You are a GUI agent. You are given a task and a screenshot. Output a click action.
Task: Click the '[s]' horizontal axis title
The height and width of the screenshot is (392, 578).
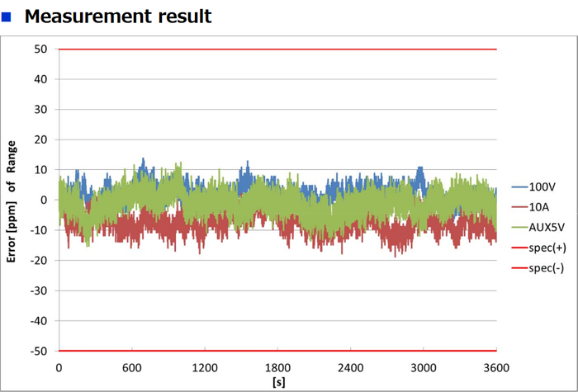(x=277, y=381)
